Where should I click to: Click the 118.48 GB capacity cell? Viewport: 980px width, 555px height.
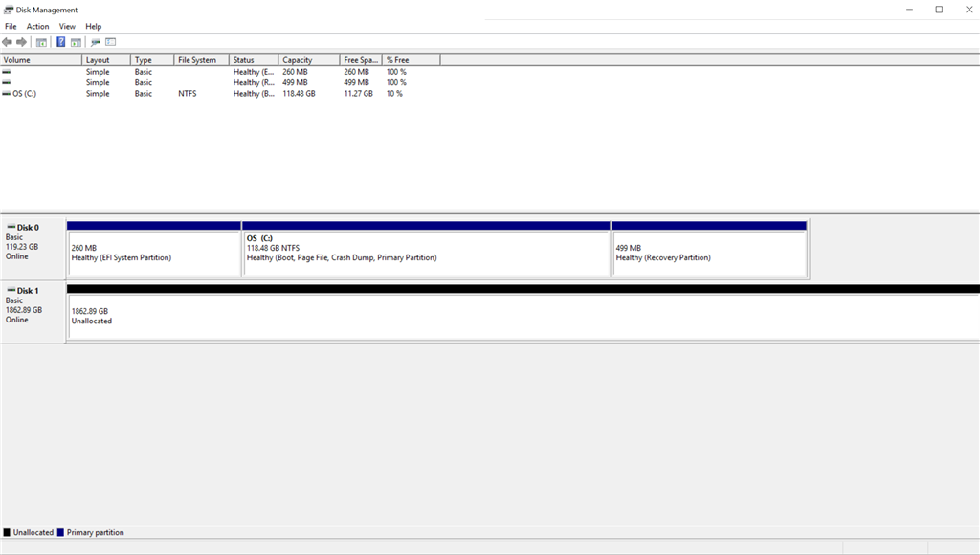(x=299, y=93)
